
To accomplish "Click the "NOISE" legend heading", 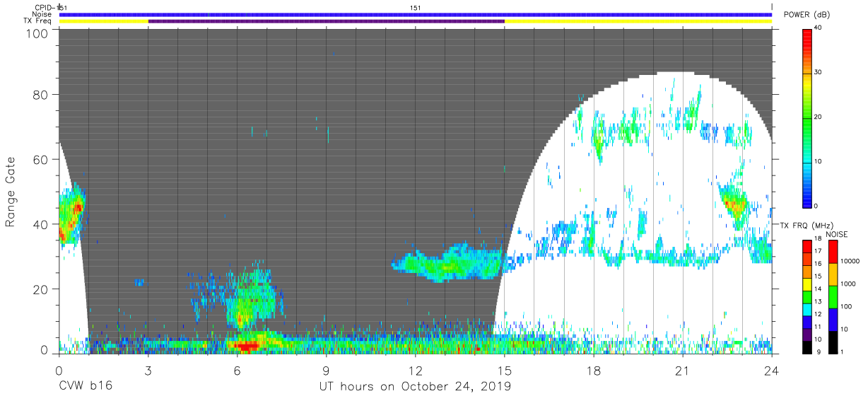I will pyautogui.click(x=835, y=234).
